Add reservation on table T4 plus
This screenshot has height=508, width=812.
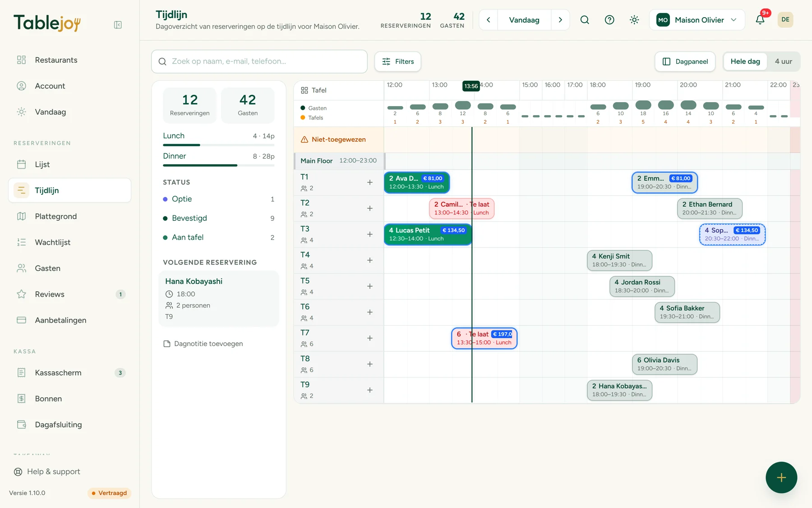(x=370, y=260)
